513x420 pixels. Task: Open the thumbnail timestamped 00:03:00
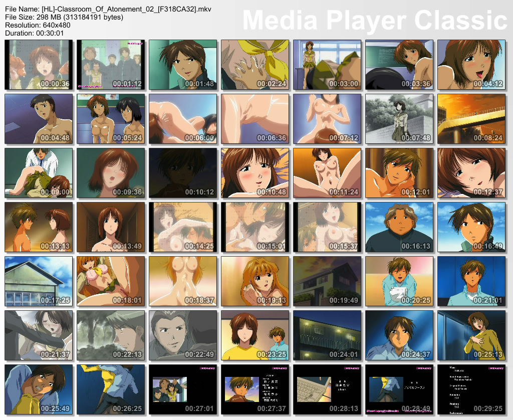327,65
